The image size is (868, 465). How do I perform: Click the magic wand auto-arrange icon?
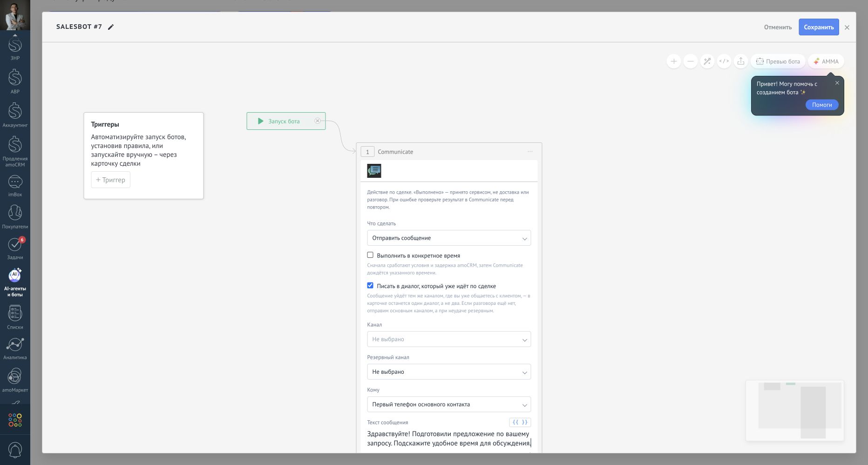point(707,61)
